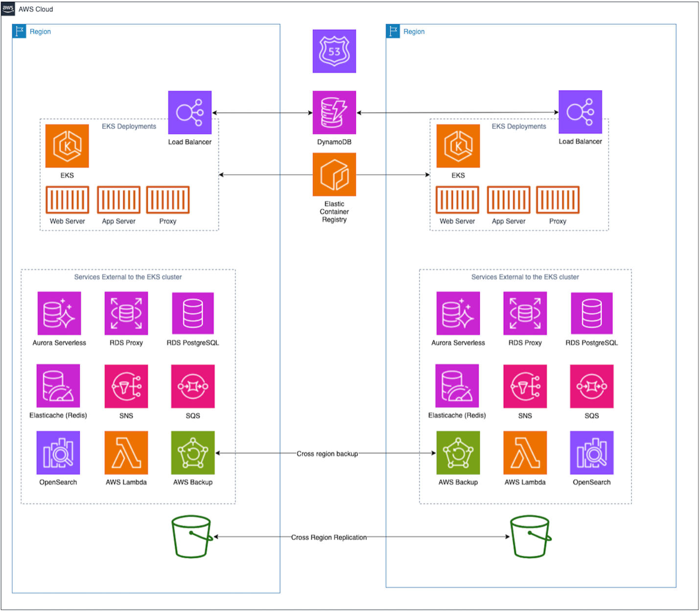Click the Cross Region Replication label
Image resolution: width=700 pixels, height=614 pixels.
[329, 537]
